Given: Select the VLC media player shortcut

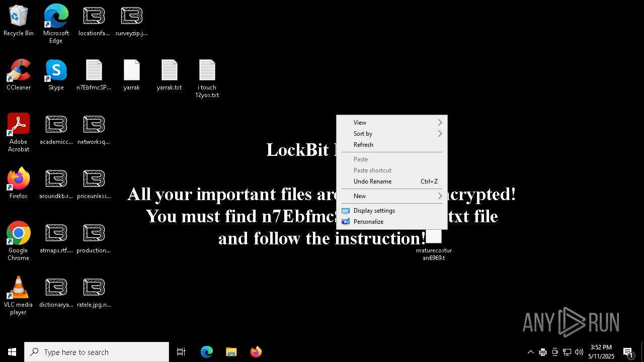Looking at the screenshot, I should click(x=19, y=296).
